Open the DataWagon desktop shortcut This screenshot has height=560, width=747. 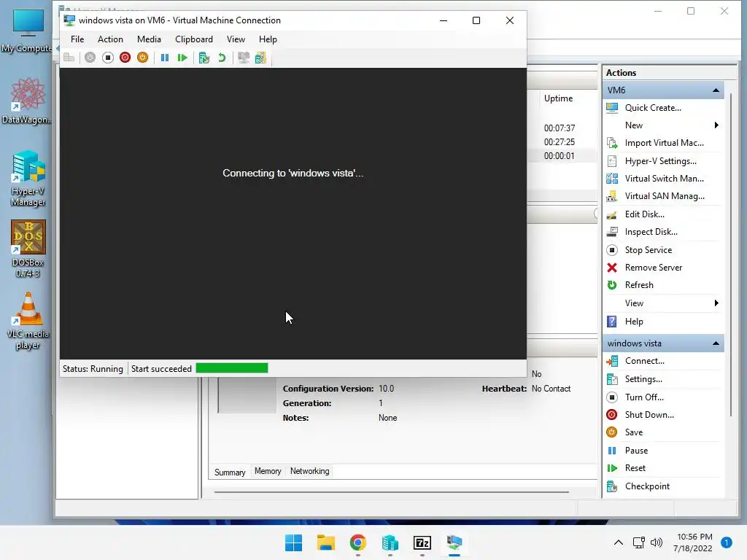pos(28,101)
